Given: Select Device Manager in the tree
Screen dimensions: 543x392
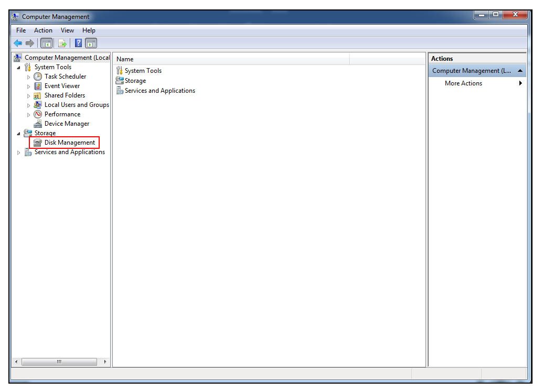Looking at the screenshot, I should (67, 124).
